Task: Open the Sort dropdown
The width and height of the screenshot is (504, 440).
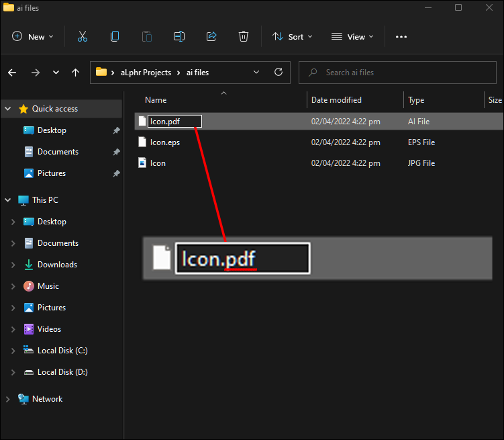Action: click(292, 37)
